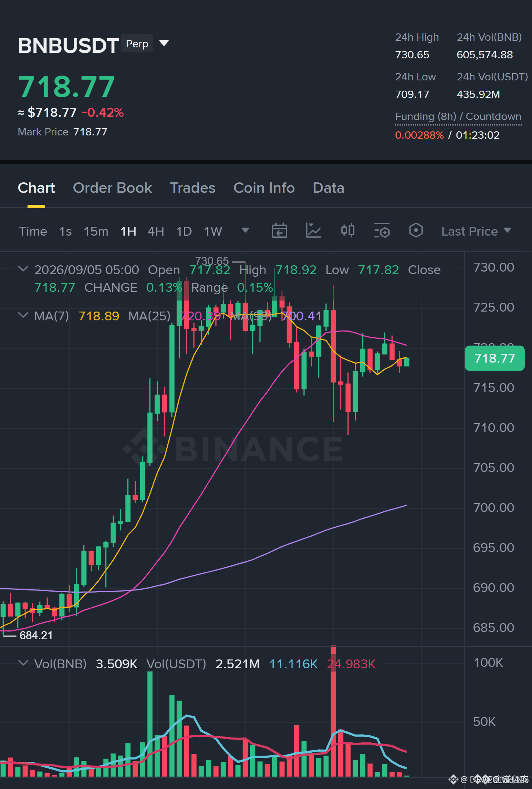Click the green 718.77 price marker
The height and width of the screenshot is (789, 532).
495,358
